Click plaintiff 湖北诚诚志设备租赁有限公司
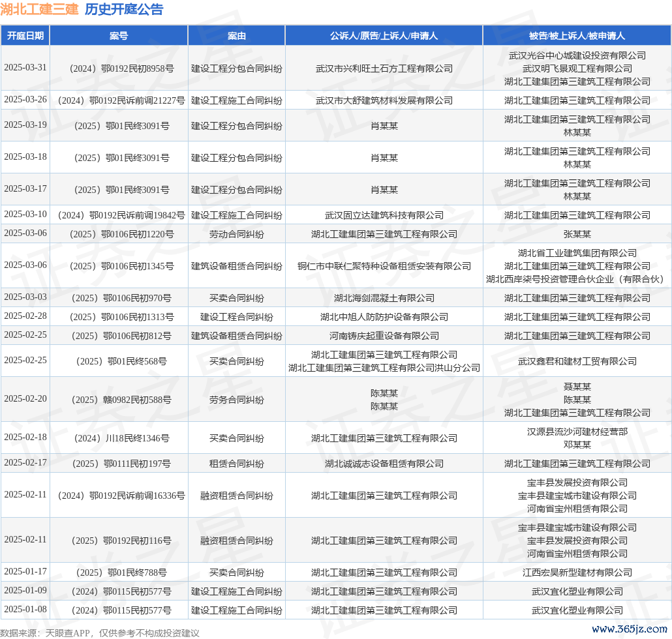 tap(384, 464)
